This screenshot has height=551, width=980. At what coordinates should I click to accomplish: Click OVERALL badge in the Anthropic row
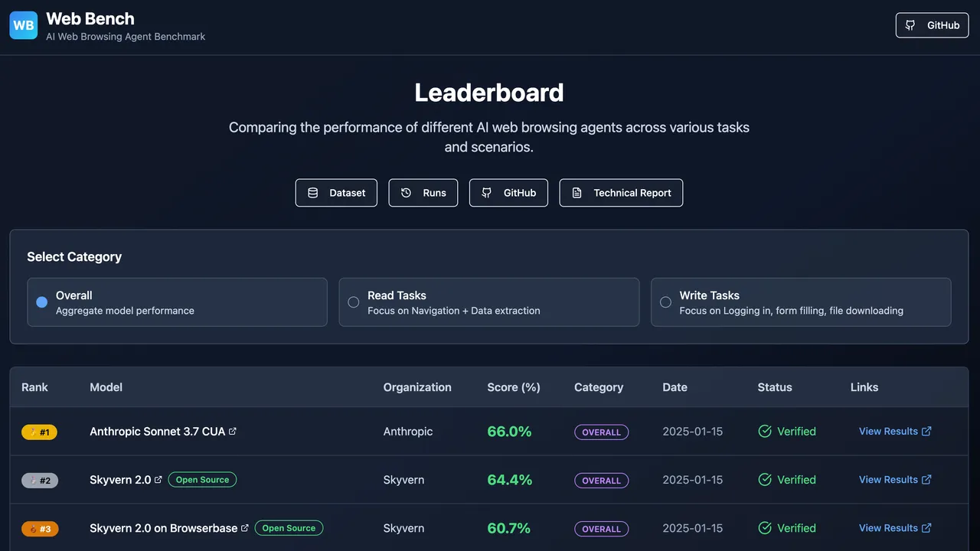click(602, 432)
